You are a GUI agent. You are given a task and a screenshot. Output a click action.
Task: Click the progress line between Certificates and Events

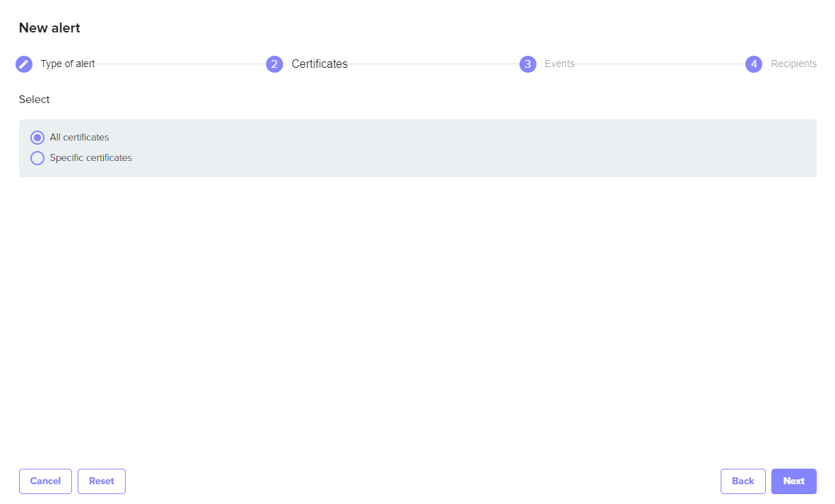tap(433, 64)
